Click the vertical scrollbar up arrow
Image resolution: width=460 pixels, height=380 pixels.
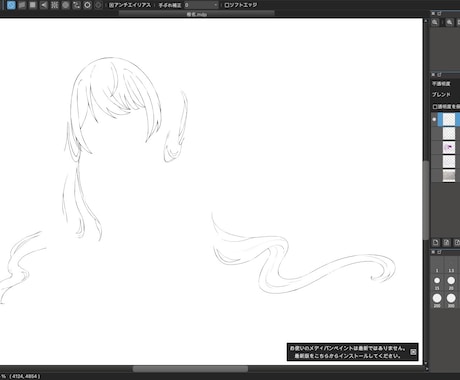click(x=426, y=21)
